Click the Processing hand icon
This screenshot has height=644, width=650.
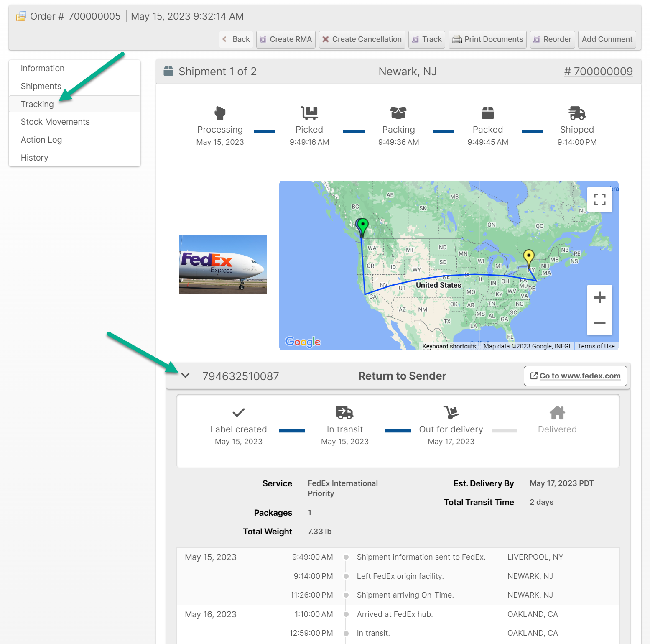pyautogui.click(x=220, y=113)
